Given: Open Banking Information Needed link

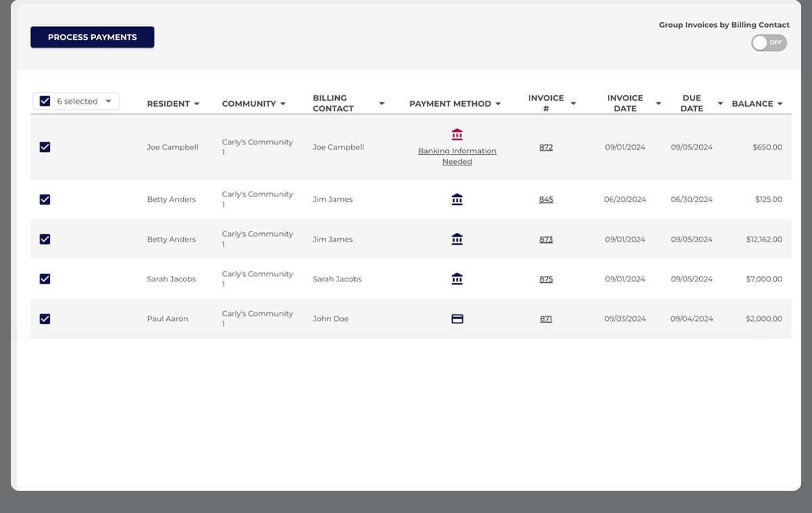Looking at the screenshot, I should [x=457, y=157].
